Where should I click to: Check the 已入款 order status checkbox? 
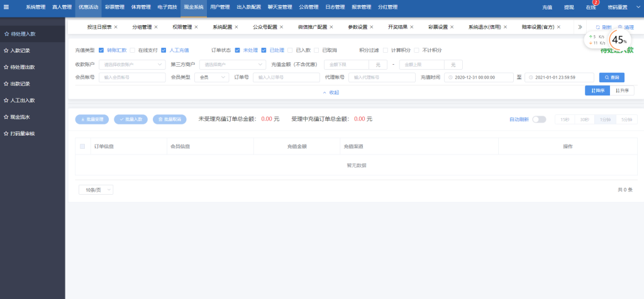291,50
